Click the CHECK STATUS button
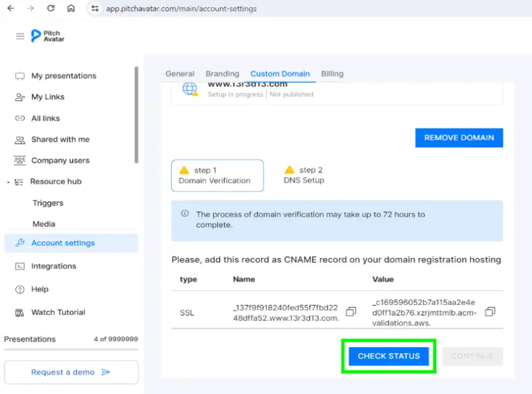Screen dimensions: 532x394 (x=389, y=356)
